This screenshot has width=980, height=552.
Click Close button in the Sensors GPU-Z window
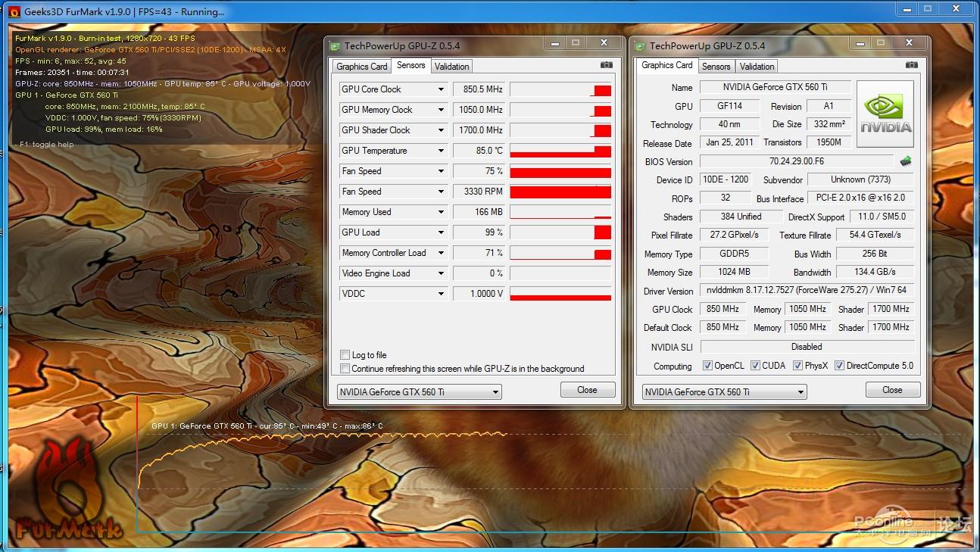coord(587,390)
